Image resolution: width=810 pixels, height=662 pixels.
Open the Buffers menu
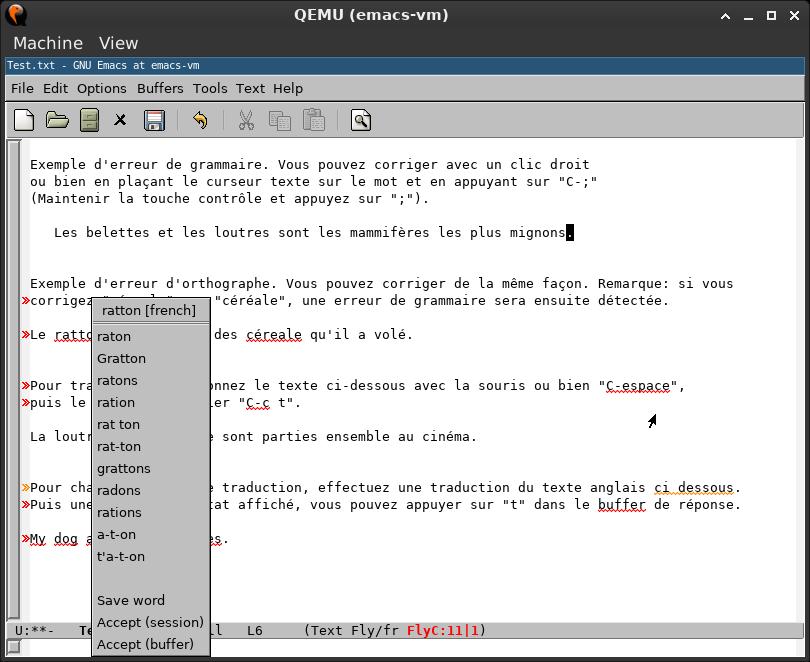click(x=160, y=88)
